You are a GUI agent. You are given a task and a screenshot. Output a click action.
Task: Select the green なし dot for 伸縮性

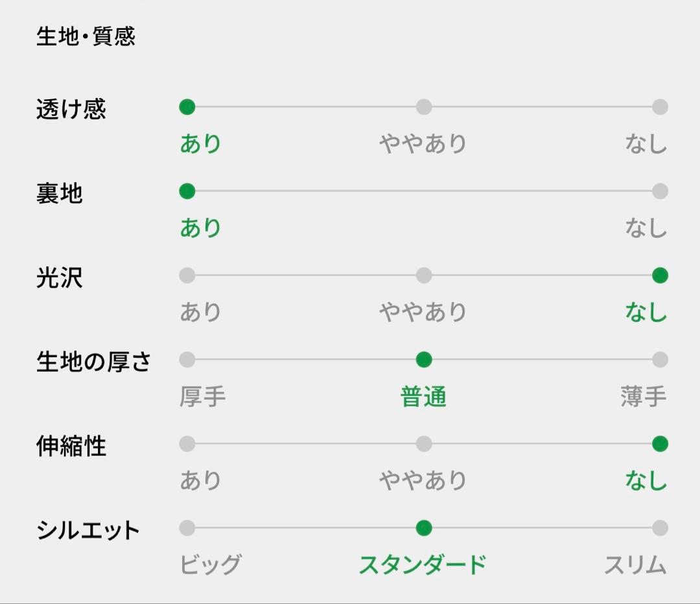pyautogui.click(x=660, y=444)
